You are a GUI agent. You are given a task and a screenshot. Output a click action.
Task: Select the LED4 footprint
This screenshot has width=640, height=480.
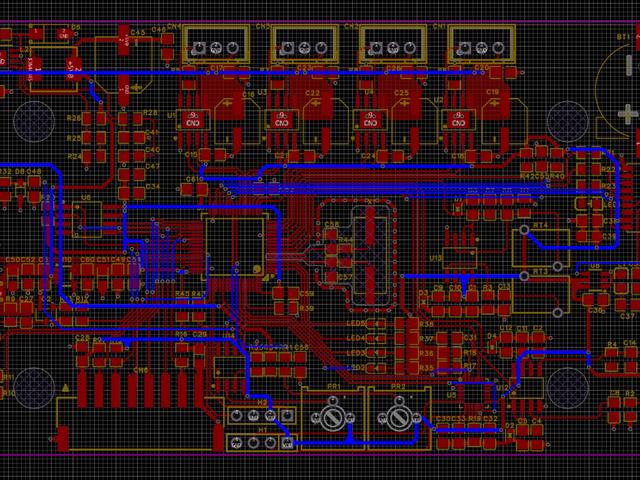tap(376, 339)
